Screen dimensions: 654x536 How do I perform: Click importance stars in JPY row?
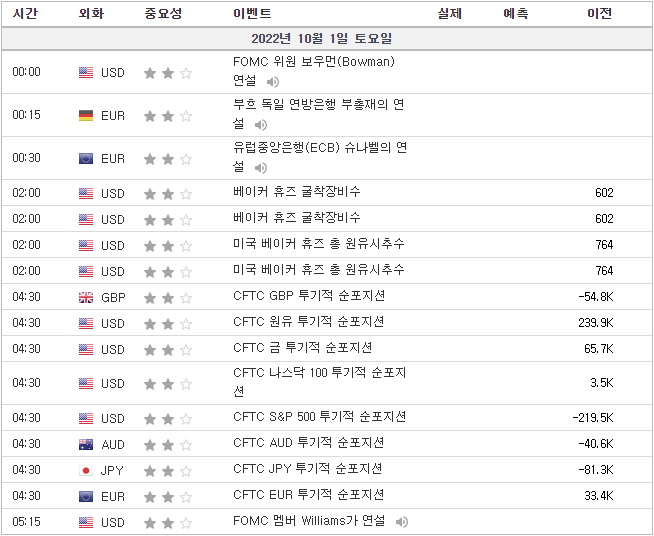pyautogui.click(x=168, y=471)
